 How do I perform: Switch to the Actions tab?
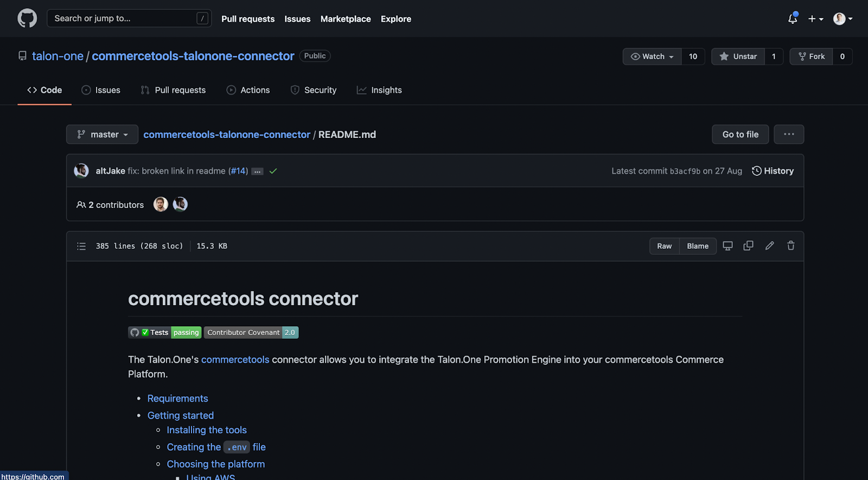[248, 90]
